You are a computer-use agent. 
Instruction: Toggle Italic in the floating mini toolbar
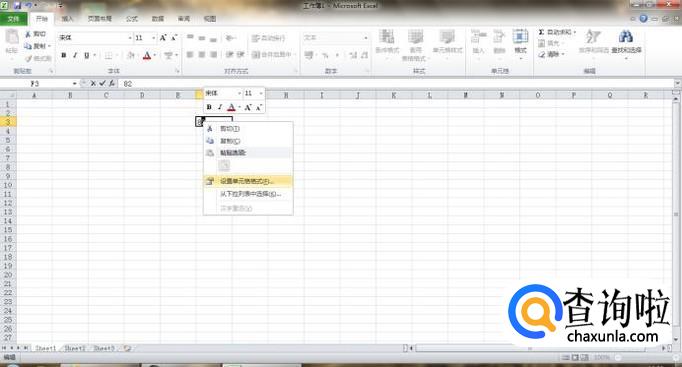point(220,107)
